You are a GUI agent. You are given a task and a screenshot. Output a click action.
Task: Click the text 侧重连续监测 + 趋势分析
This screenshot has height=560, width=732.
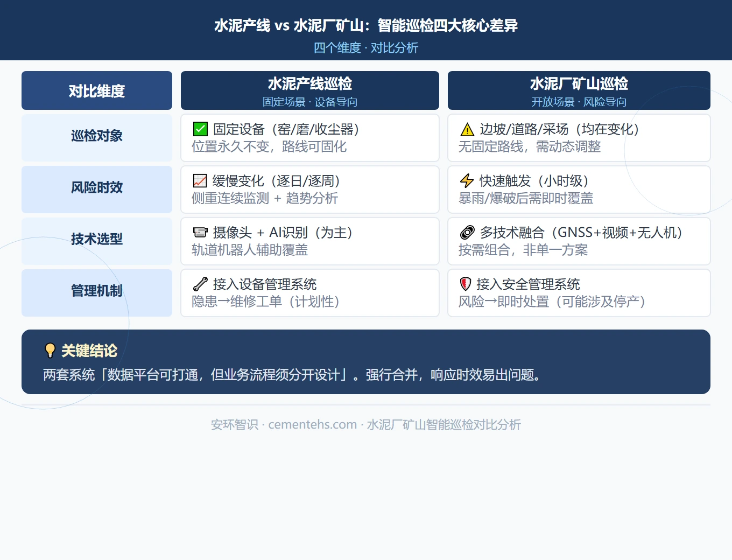(265, 198)
